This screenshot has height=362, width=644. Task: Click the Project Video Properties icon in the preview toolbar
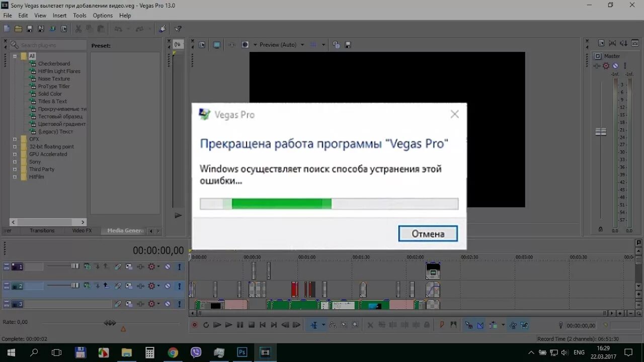[x=202, y=45]
